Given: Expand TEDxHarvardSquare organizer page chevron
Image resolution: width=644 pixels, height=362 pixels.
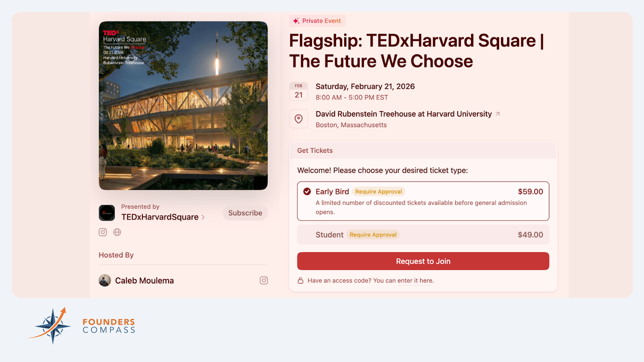Looking at the screenshot, I should click(203, 217).
